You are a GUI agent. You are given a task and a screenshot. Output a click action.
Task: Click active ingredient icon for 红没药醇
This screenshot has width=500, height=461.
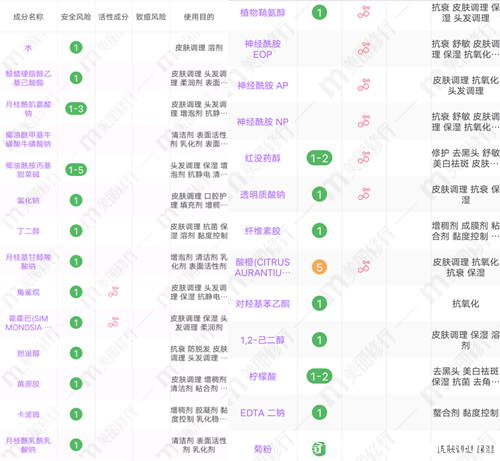pos(364,158)
